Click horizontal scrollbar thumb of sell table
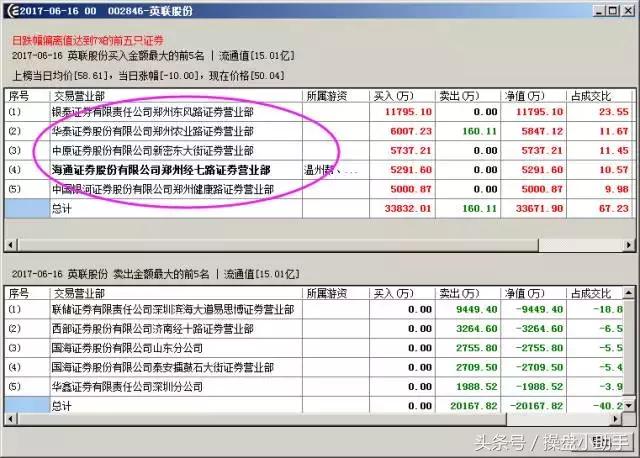Image resolution: width=640 pixels, height=458 pixels. click(x=262, y=418)
